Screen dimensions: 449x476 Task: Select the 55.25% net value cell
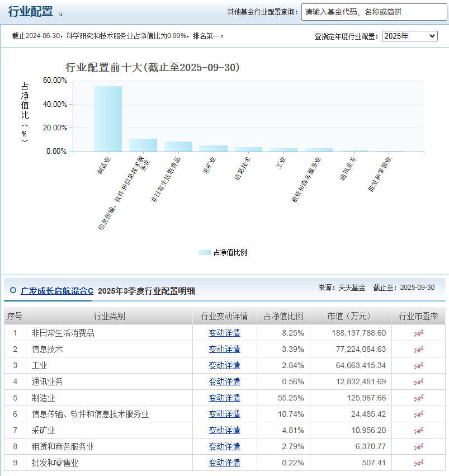click(283, 398)
